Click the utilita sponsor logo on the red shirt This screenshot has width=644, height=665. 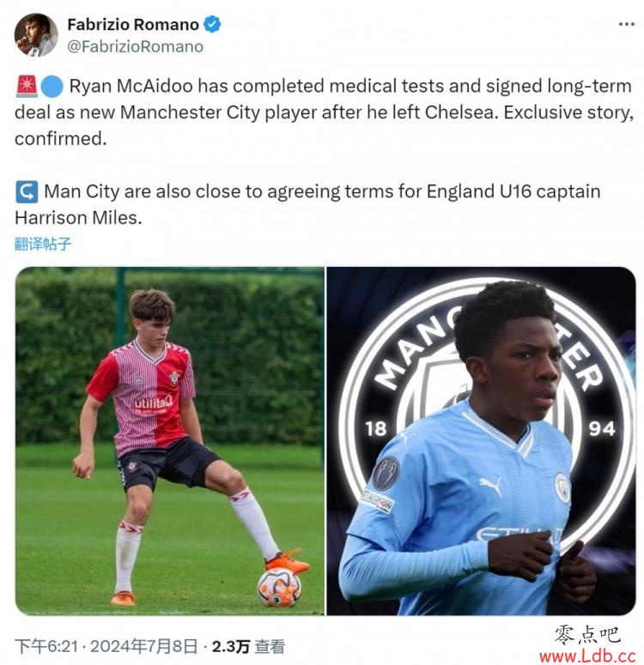coord(153,404)
